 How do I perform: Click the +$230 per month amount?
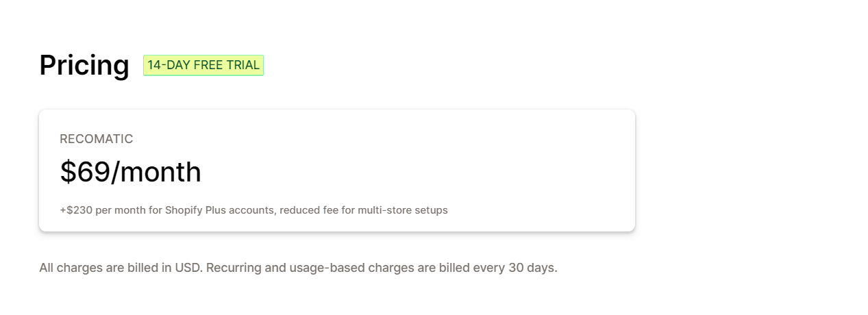pos(110,210)
